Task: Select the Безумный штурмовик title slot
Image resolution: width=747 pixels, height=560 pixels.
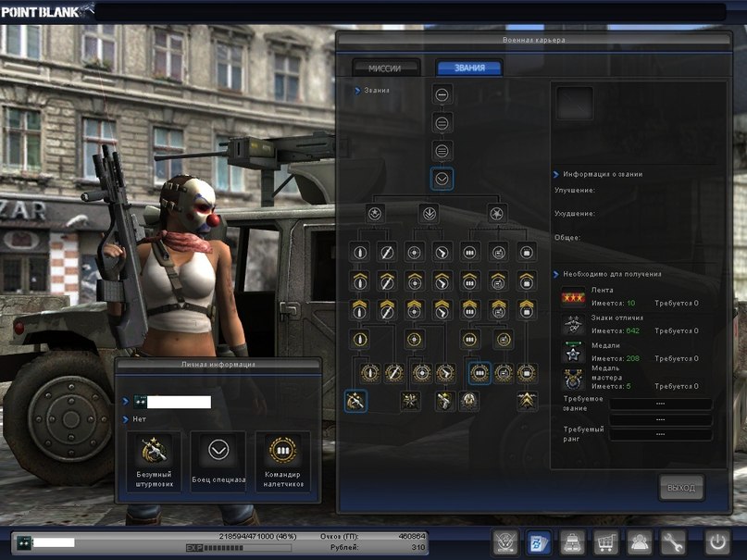Action: (153, 460)
